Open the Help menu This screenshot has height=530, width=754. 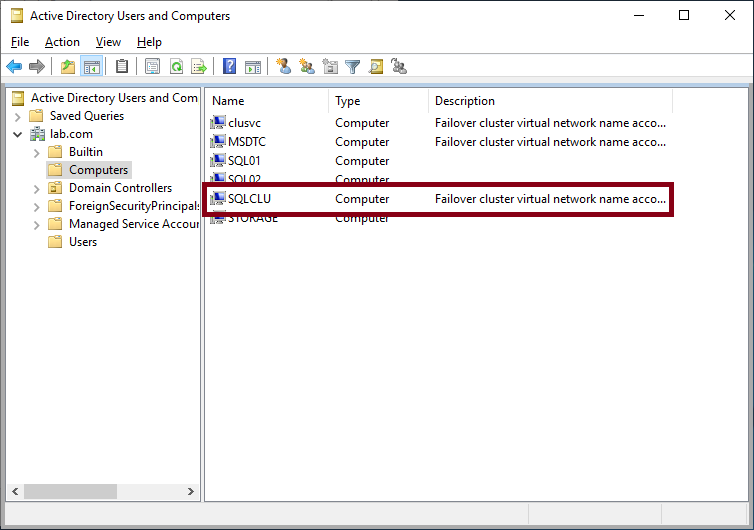pos(149,42)
